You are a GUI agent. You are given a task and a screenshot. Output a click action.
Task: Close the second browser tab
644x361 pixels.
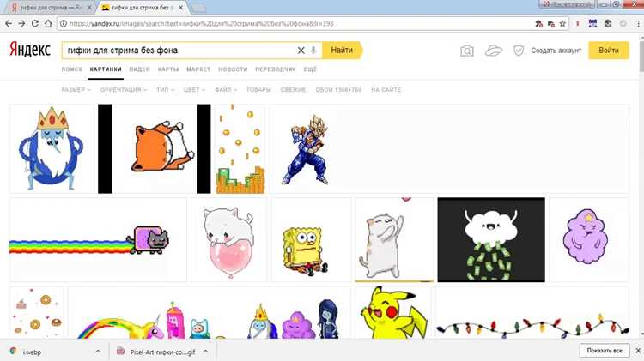(x=180, y=8)
